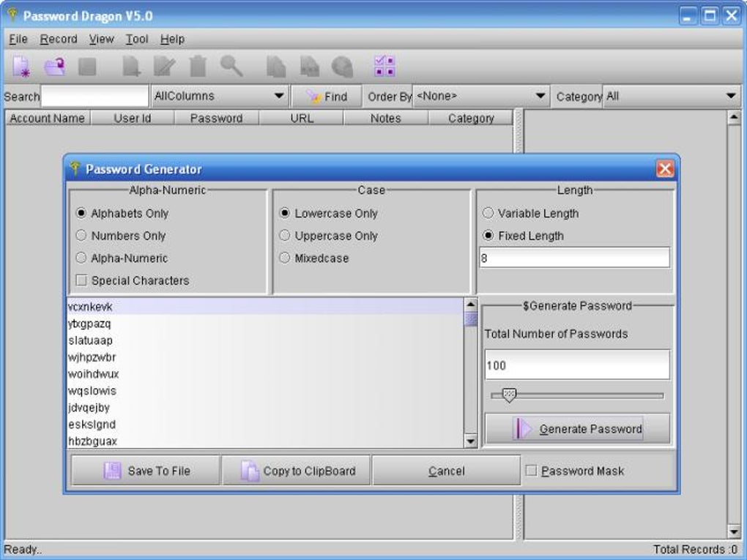The height and width of the screenshot is (560, 747).
Task: Open the Order By dropdown
Action: click(481, 96)
